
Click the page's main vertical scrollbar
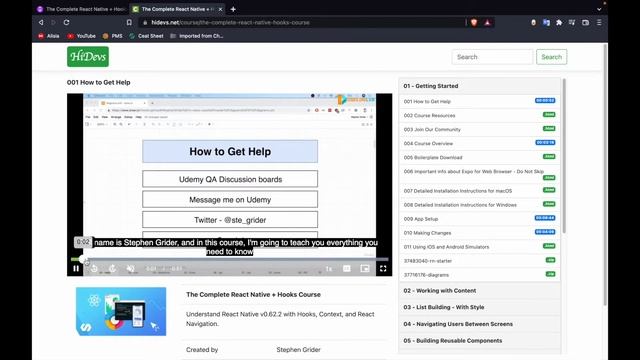point(604,176)
